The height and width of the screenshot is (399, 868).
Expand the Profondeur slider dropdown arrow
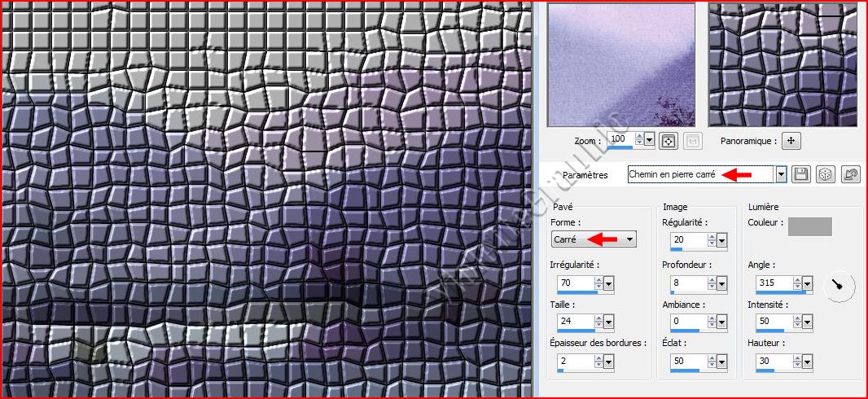tap(721, 283)
